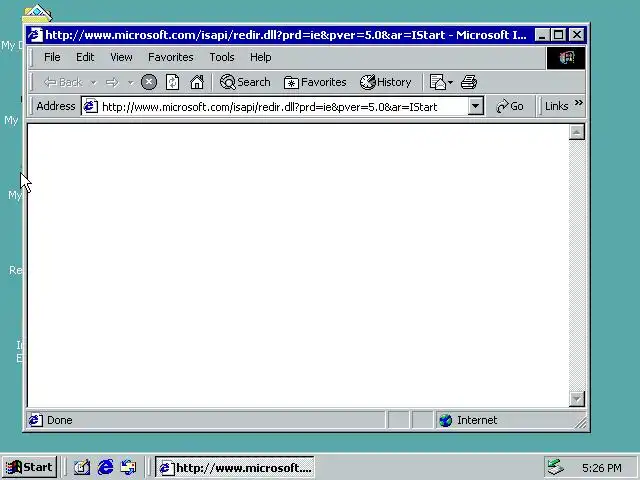Expand the Address bar dropdown list

coord(475,107)
